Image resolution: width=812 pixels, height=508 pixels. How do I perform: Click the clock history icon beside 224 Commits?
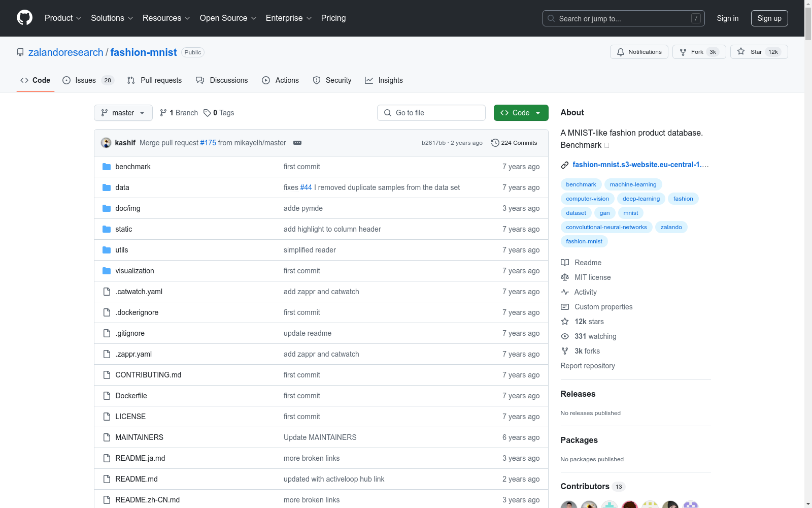pyautogui.click(x=495, y=143)
